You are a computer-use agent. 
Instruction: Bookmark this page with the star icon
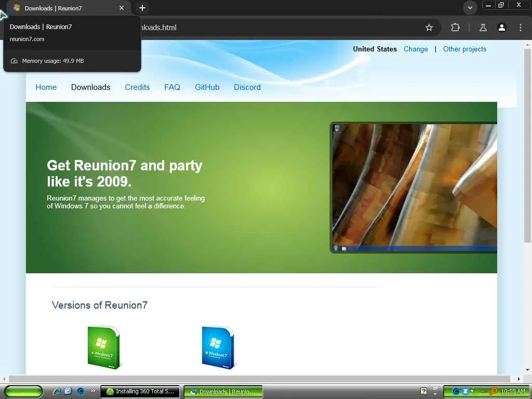[x=429, y=28]
